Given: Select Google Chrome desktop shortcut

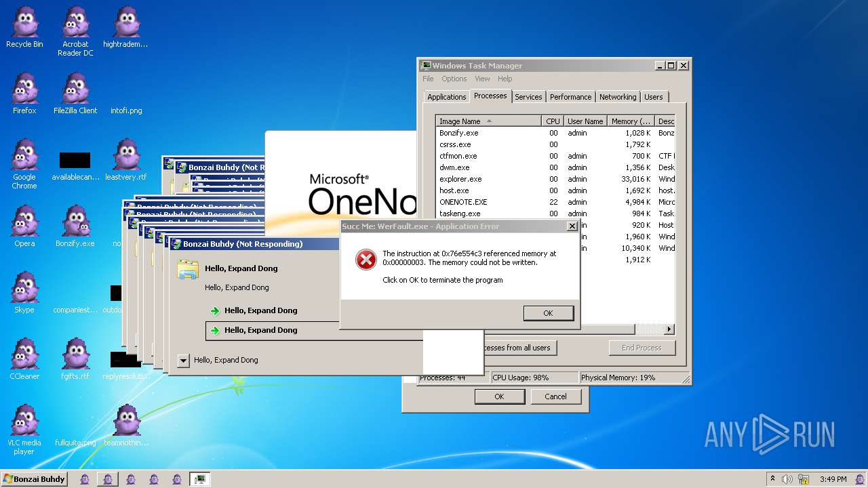Looking at the screenshot, I should click(x=24, y=165).
